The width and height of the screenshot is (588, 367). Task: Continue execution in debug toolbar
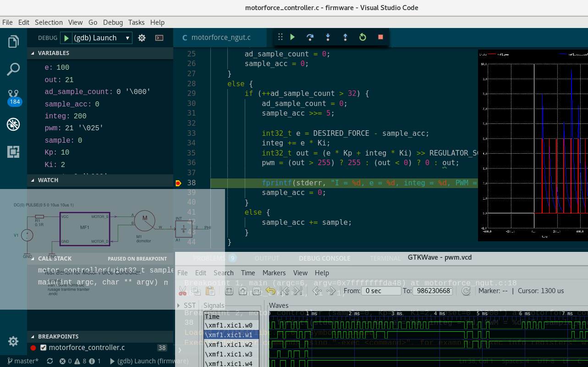click(x=292, y=37)
